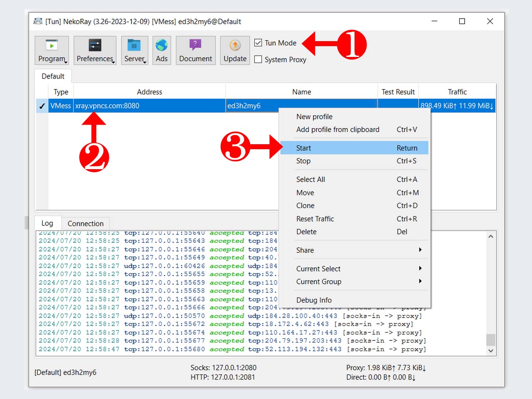Choose Reset Traffic in the context menu
Image resolution: width=532 pixels, height=399 pixels.
click(x=355, y=219)
